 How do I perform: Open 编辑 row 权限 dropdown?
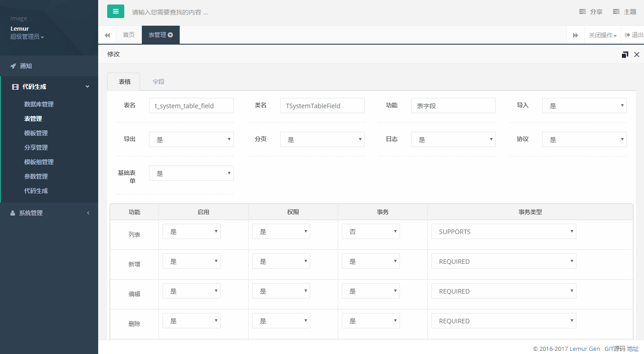point(281,291)
